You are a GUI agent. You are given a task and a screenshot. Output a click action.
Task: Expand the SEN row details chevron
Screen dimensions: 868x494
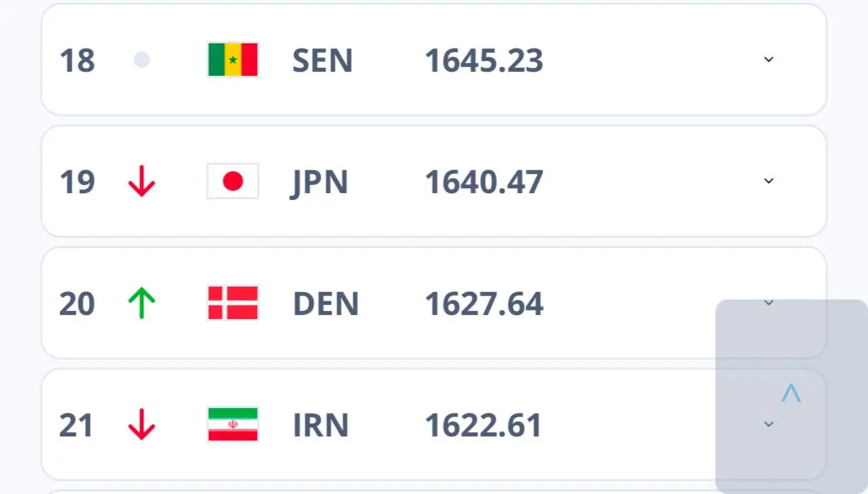[x=768, y=60]
